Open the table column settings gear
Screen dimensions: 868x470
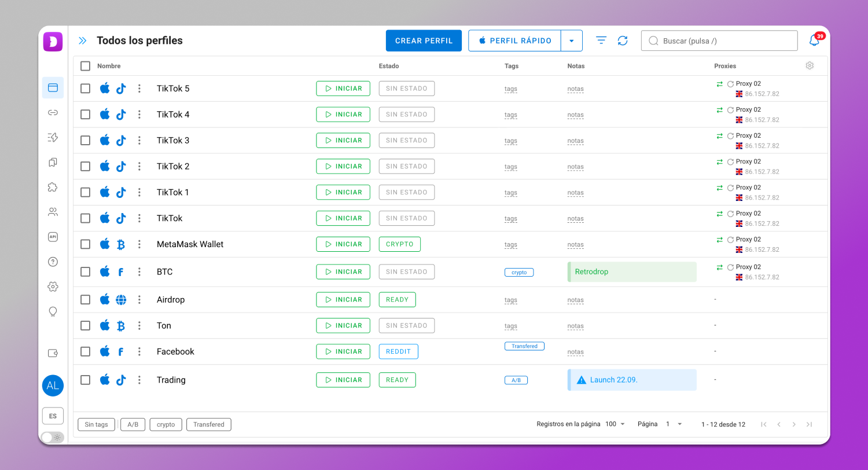coord(810,66)
